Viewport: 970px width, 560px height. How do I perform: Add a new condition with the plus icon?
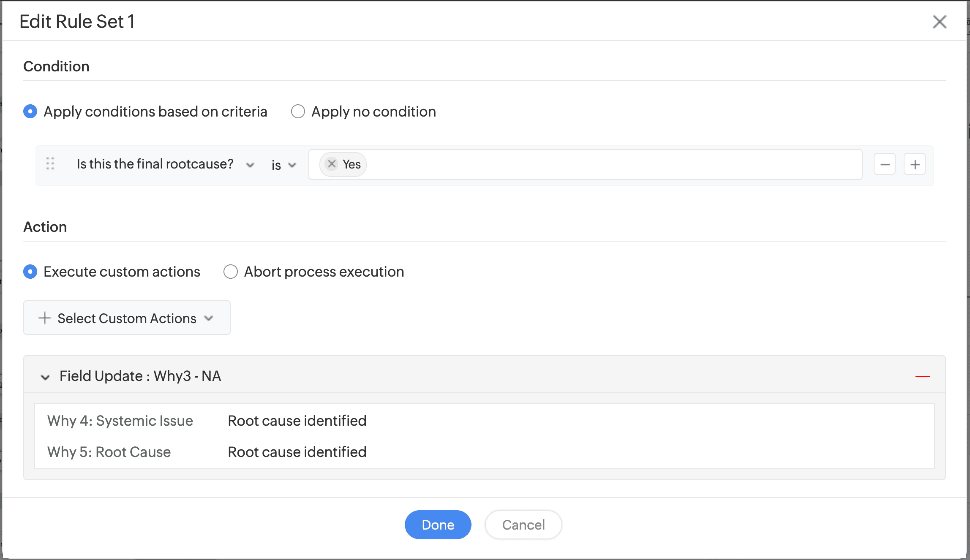[914, 164]
